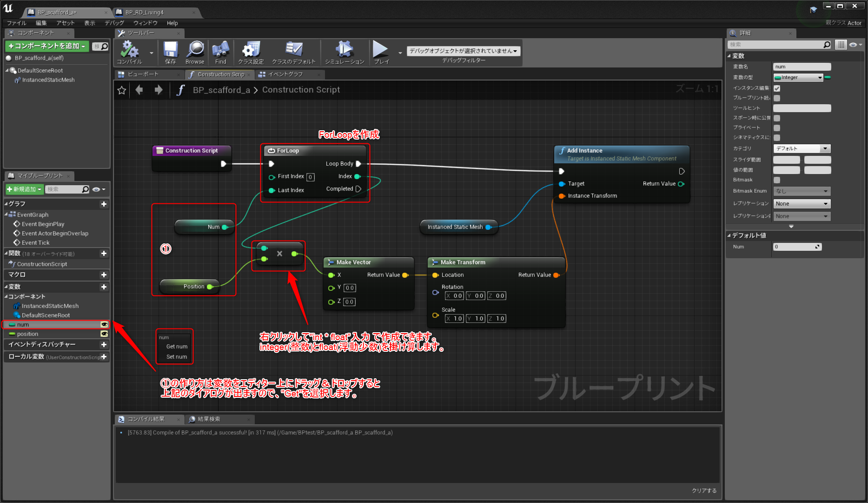Screen dimensions: 868x503
Task: Expand advanced variable settings arrow
Action: pos(791,227)
